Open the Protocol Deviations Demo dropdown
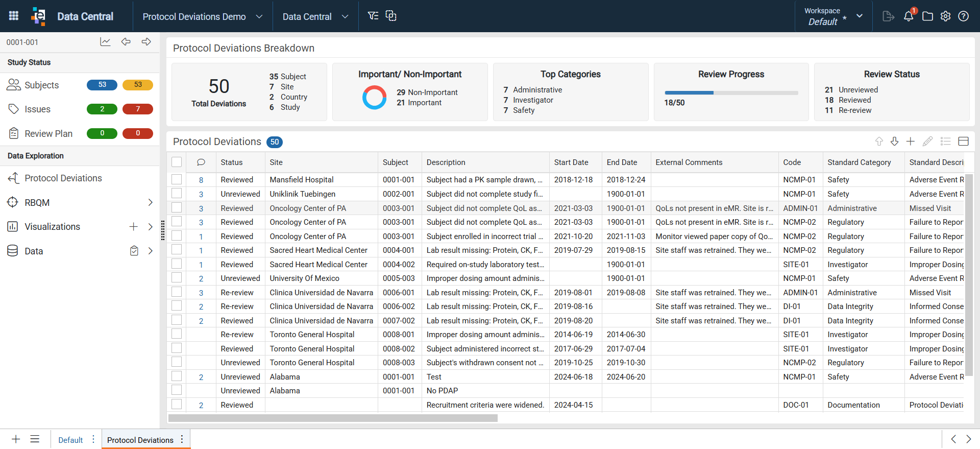 [x=203, y=16]
